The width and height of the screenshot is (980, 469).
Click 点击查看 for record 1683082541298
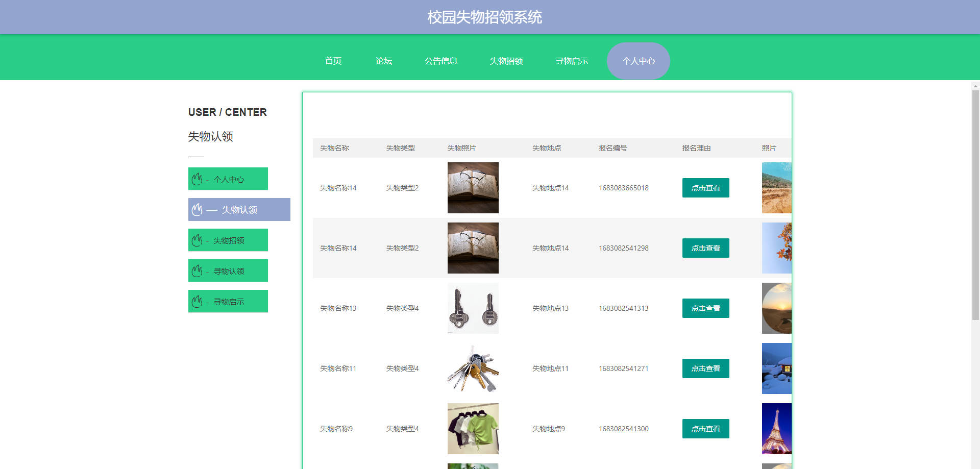pos(706,248)
